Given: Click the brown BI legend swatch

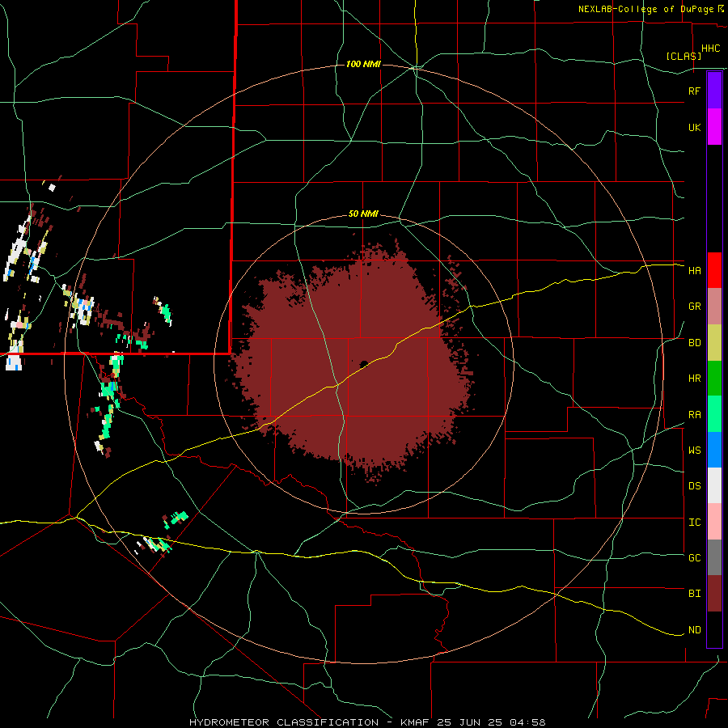Looking at the screenshot, I should coord(714,594).
